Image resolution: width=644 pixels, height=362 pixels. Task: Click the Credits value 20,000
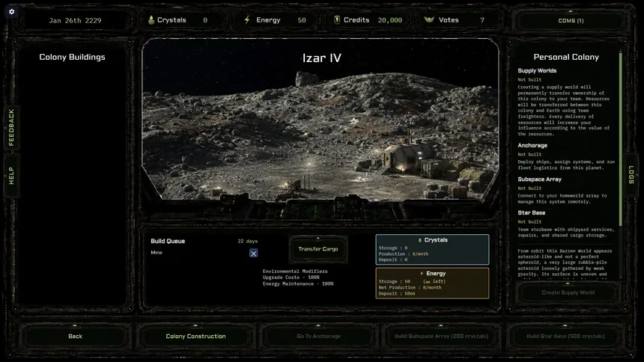[389, 20]
